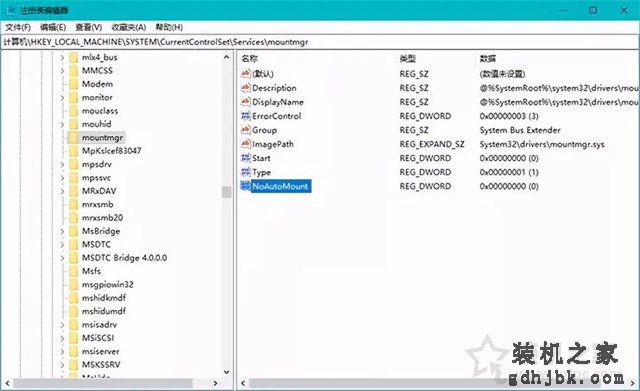The height and width of the screenshot is (391, 640).
Task: Select the mouhid key label
Action: click(96, 124)
